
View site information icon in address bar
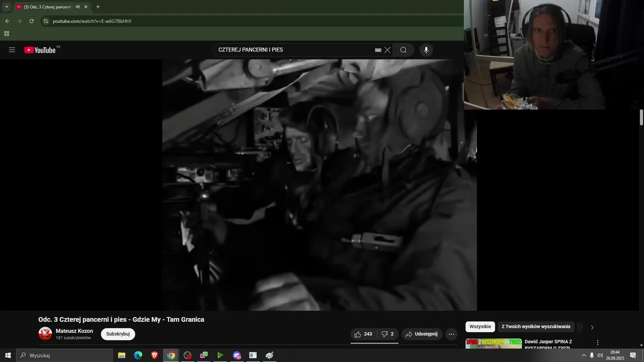tap(46, 21)
